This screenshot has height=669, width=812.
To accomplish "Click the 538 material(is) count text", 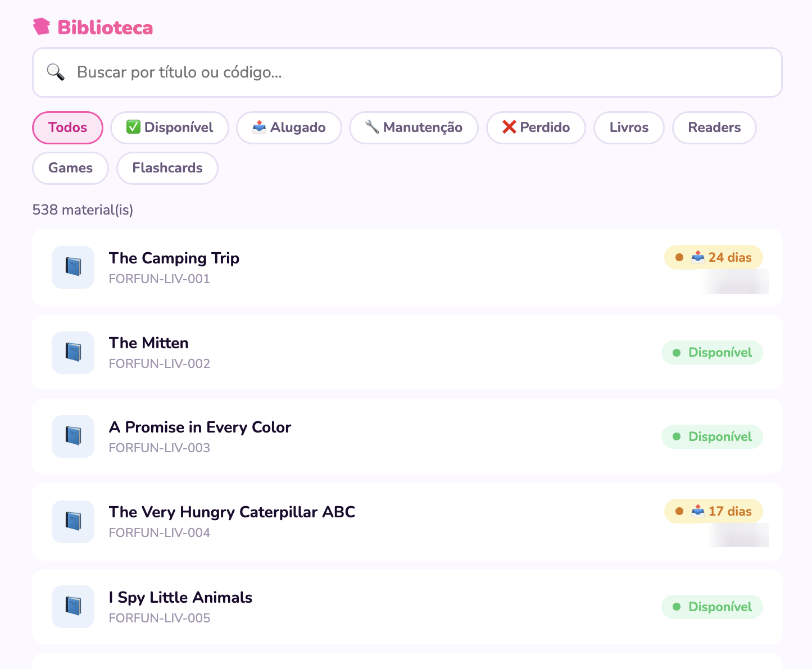I will pyautogui.click(x=83, y=210).
